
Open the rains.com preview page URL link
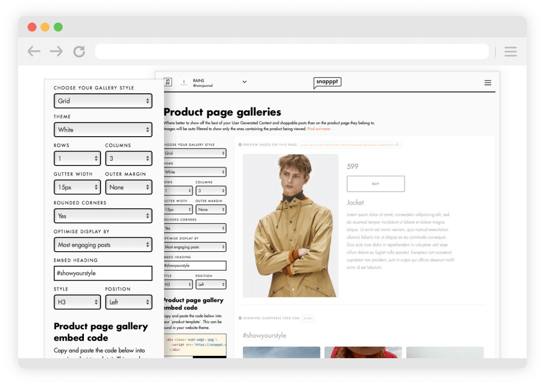[x=350, y=145]
